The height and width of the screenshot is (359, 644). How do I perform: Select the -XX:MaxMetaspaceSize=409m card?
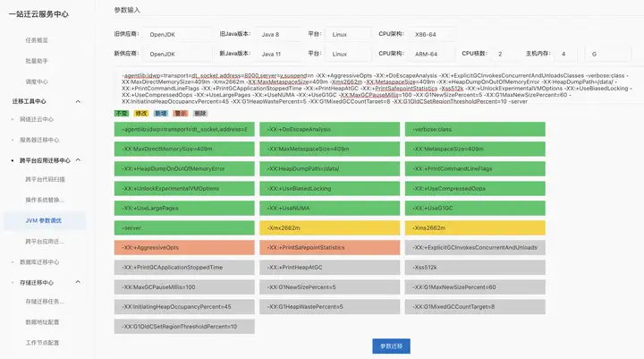[x=330, y=149]
